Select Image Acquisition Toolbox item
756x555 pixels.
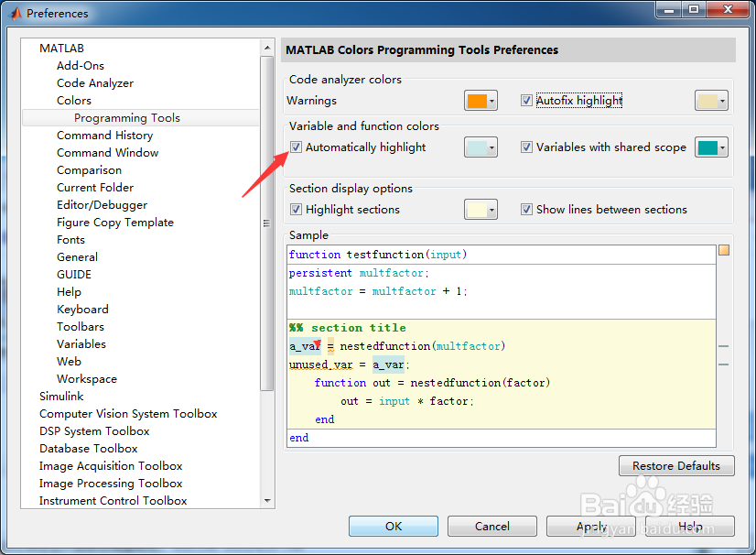111,466
